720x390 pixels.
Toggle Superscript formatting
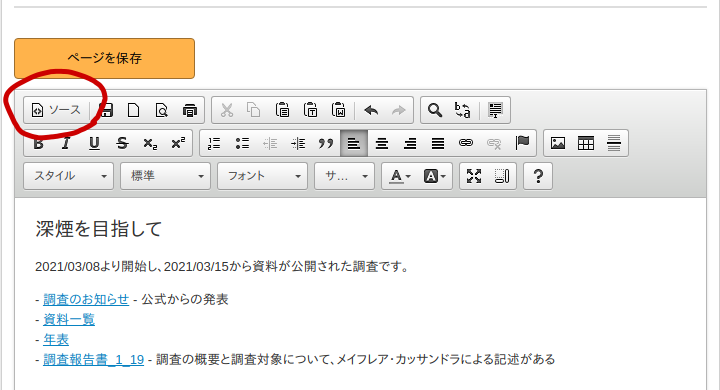coord(178,143)
